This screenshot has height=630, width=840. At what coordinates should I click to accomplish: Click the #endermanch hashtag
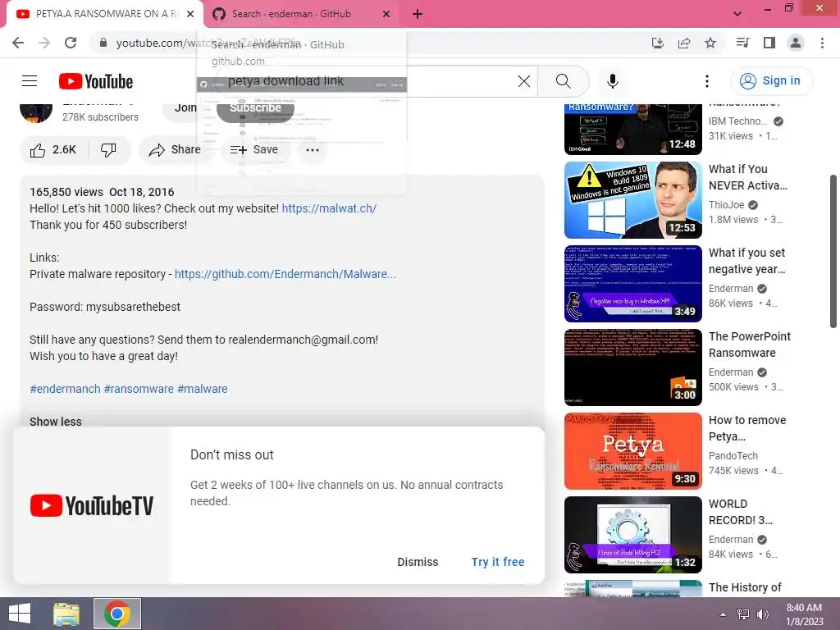pos(65,389)
